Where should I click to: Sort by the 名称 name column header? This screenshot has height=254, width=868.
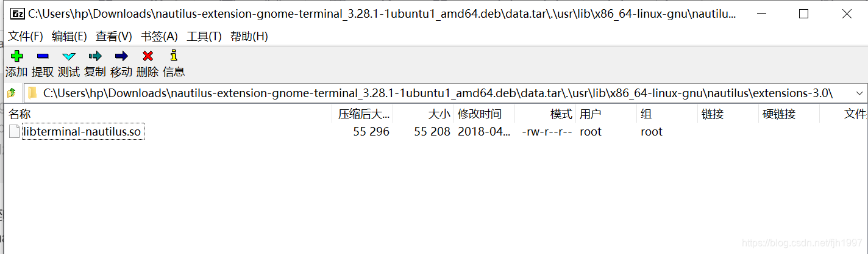coord(20,114)
